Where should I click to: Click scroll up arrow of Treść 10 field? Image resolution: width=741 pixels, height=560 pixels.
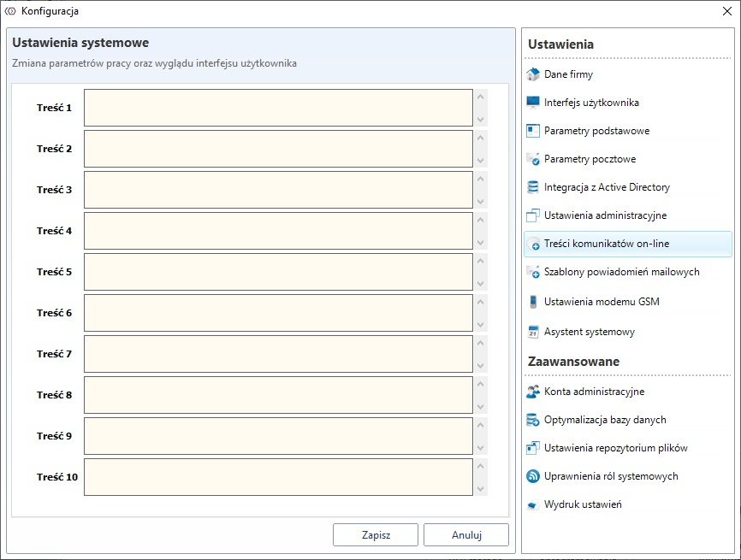pyautogui.click(x=481, y=466)
